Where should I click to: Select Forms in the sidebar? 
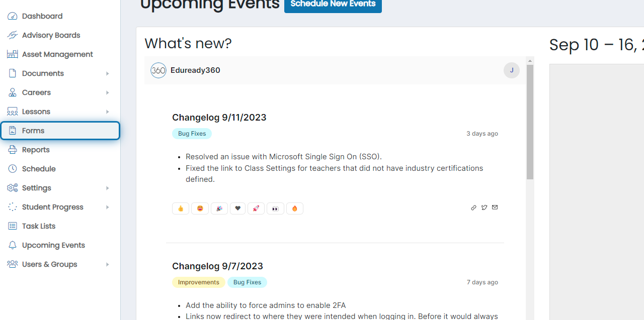[x=60, y=131]
